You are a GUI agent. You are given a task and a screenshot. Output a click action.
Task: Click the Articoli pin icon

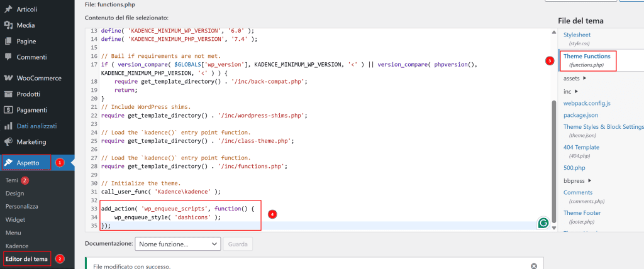pyautogui.click(x=9, y=9)
